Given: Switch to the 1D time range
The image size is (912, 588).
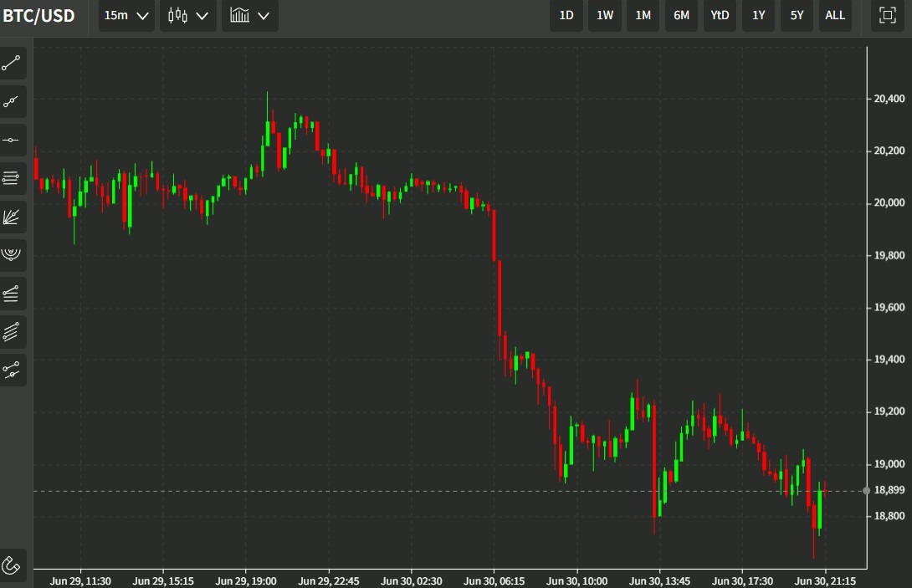Looking at the screenshot, I should click(566, 15).
